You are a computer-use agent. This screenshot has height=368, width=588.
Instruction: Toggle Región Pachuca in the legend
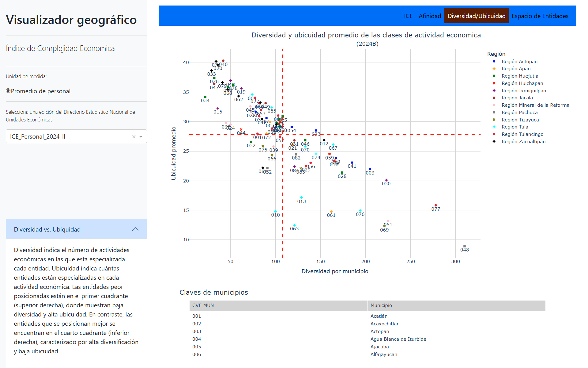(x=519, y=113)
